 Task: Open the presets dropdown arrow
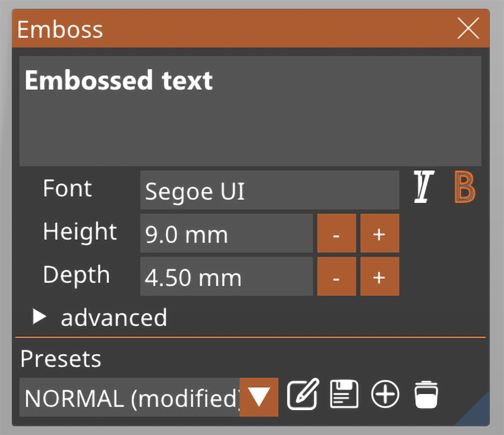pos(259,397)
